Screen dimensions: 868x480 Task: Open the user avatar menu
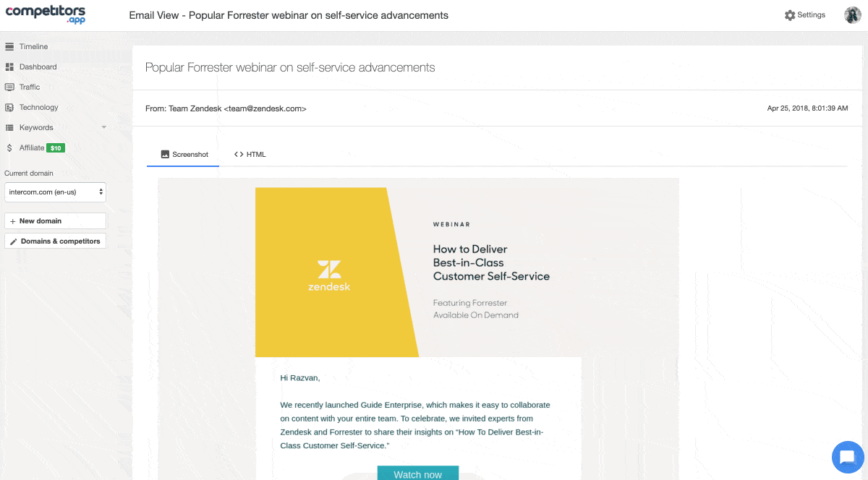click(852, 15)
